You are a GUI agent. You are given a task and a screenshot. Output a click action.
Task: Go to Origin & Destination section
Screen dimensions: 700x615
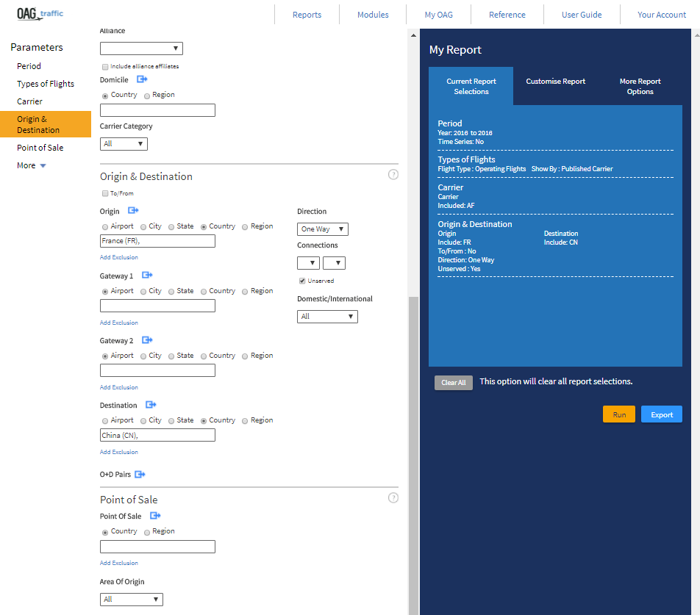pos(46,124)
